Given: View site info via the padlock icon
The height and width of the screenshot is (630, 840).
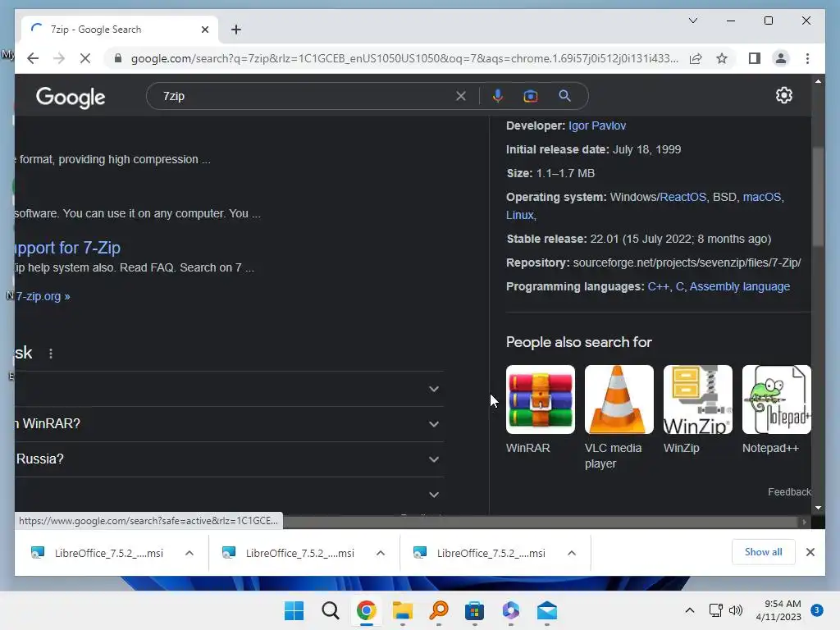Looking at the screenshot, I should (x=118, y=58).
